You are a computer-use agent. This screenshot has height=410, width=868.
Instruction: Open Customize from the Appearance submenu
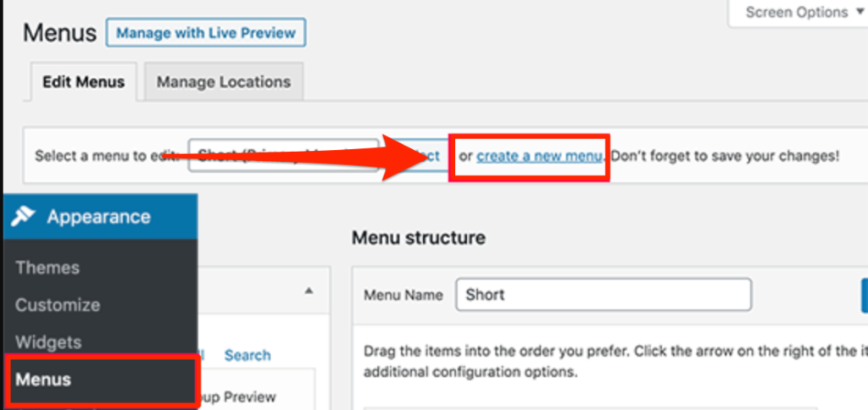58,305
